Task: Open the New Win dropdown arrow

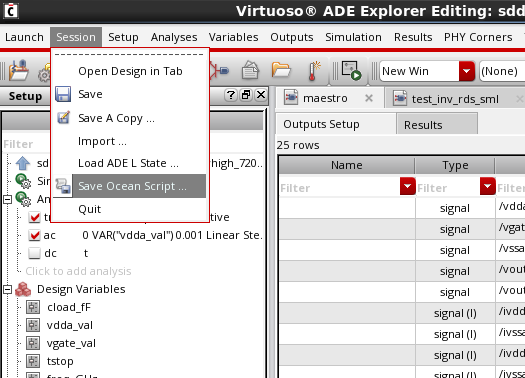Action: (467, 71)
